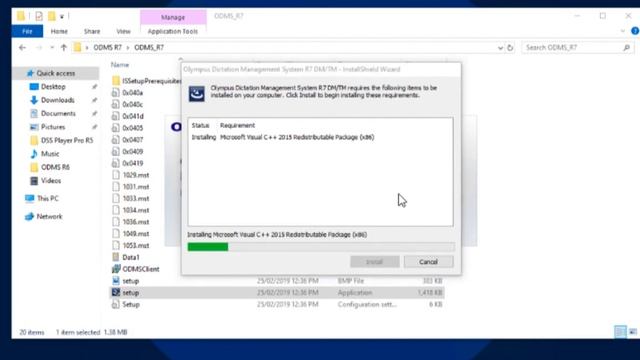Select Network in the navigation pane
This screenshot has width=640, height=360.
click(x=49, y=216)
